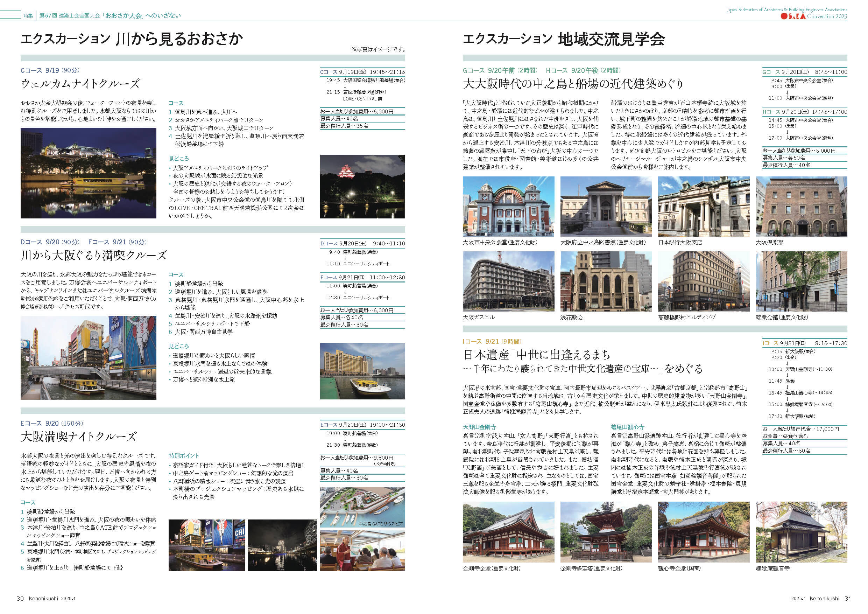The image size is (868, 614).
Task: Click the 大阪ガスビル photo
Action: [x=508, y=281]
